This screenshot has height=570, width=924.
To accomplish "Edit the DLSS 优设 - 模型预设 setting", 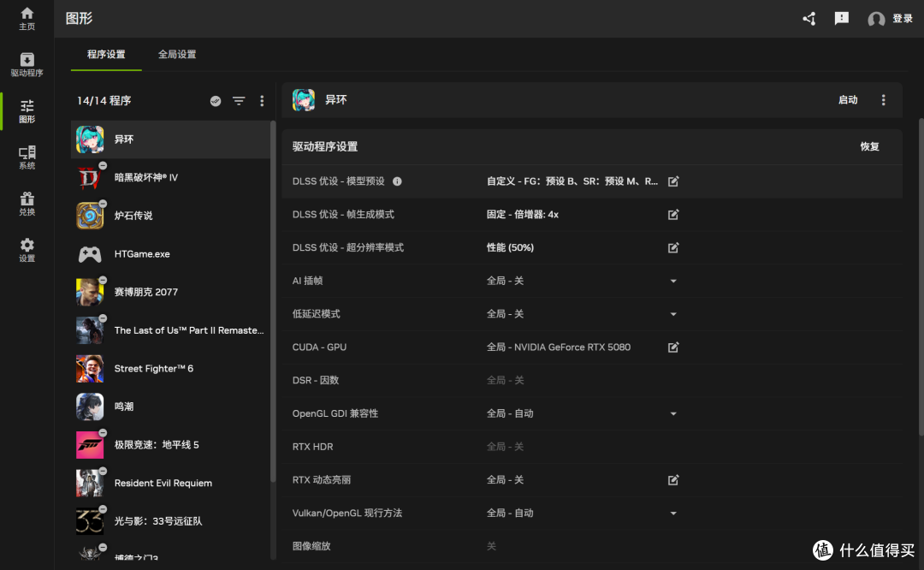I will click(x=673, y=181).
